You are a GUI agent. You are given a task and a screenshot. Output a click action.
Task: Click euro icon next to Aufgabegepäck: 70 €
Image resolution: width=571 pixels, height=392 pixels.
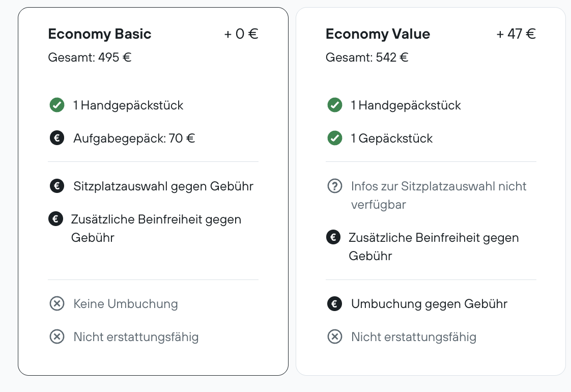[x=57, y=138]
